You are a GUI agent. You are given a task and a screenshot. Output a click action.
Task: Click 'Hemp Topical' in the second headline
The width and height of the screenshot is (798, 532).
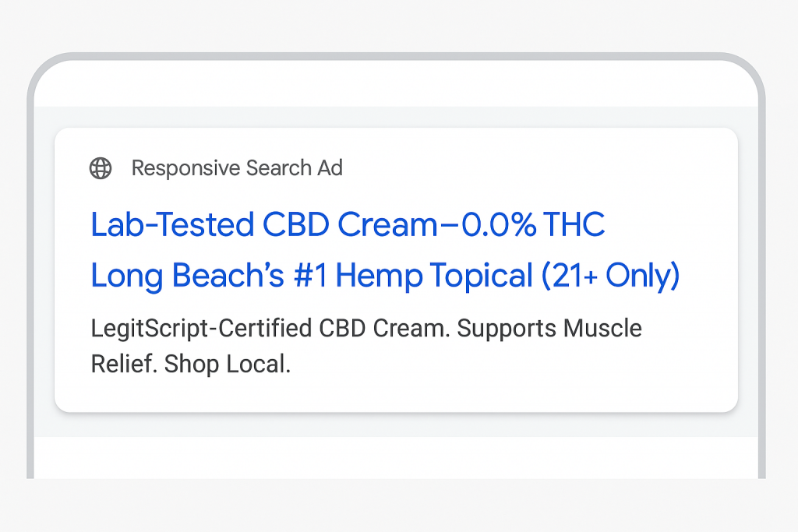click(x=434, y=276)
